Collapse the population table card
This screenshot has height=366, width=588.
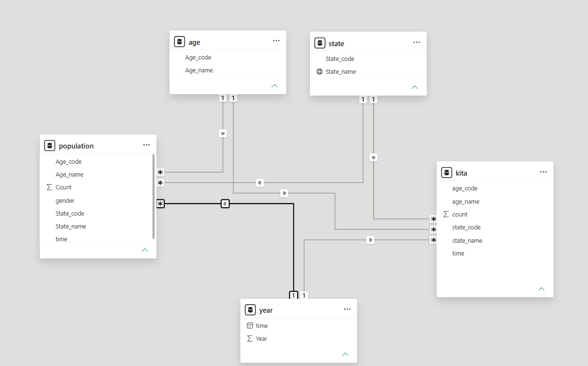click(145, 250)
